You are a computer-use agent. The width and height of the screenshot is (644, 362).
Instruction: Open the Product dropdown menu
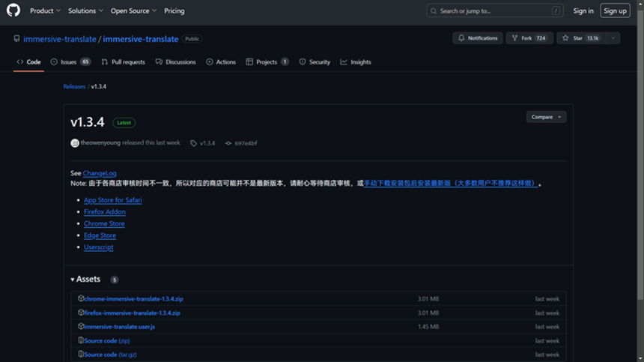click(x=45, y=11)
